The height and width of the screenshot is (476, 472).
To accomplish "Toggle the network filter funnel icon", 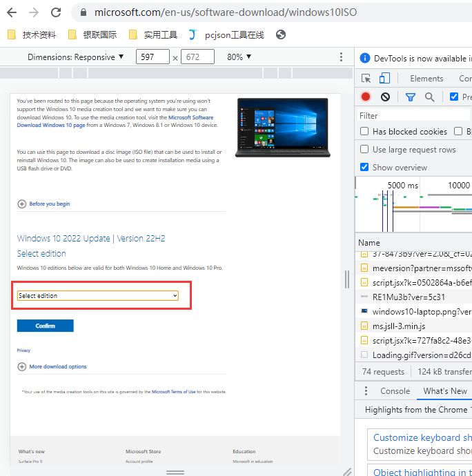I will pos(411,97).
